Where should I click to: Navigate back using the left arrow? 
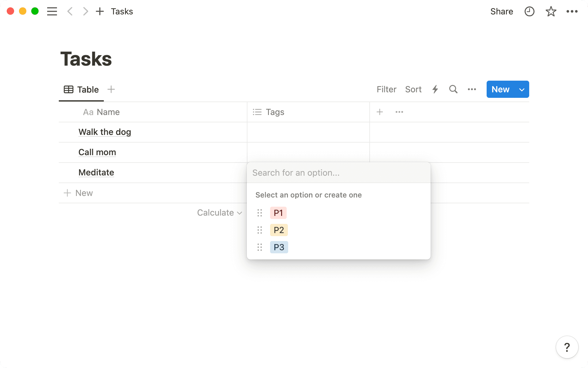(x=70, y=11)
